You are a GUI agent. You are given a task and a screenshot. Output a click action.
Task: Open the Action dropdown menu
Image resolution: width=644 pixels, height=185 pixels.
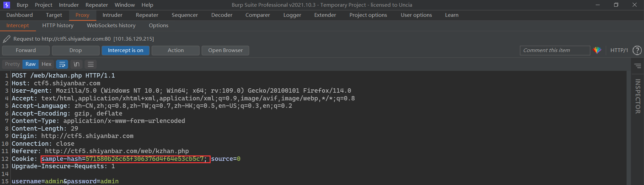coord(175,50)
